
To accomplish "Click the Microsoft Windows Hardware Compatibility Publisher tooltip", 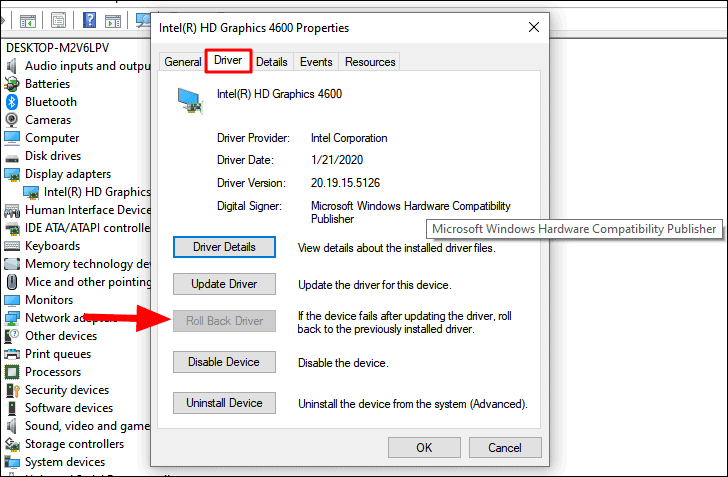I will (x=574, y=229).
